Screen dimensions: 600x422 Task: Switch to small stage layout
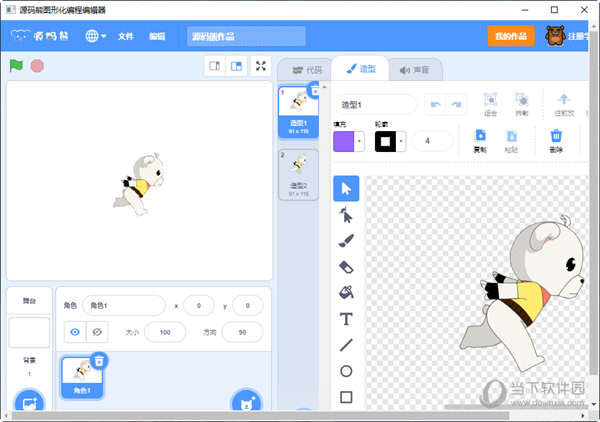point(215,66)
